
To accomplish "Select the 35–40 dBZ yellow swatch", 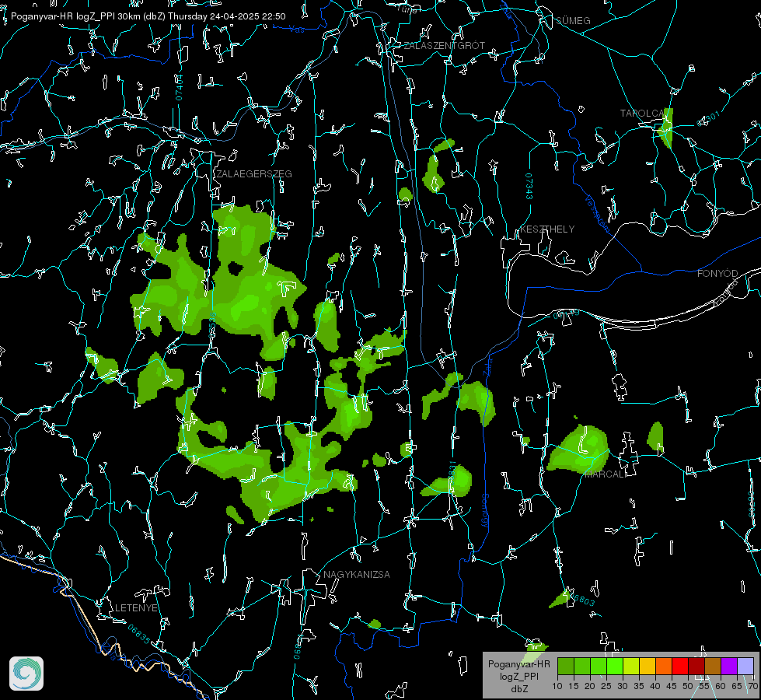I will pos(648,666).
